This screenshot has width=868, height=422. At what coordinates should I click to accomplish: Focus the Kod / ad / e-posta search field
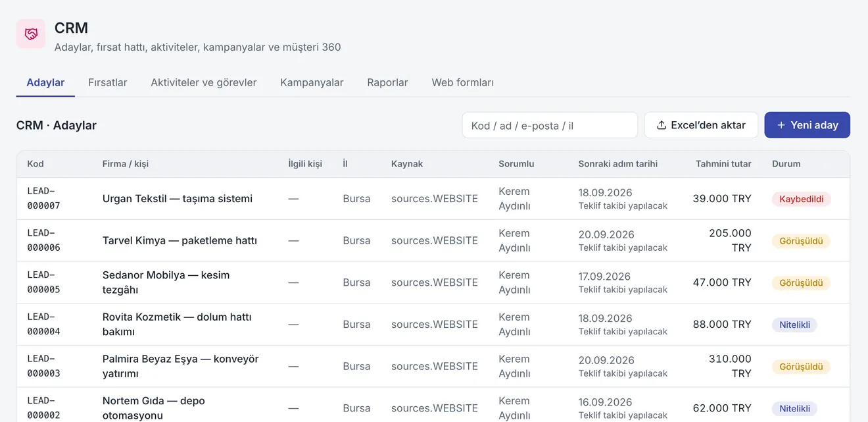pyautogui.click(x=550, y=125)
